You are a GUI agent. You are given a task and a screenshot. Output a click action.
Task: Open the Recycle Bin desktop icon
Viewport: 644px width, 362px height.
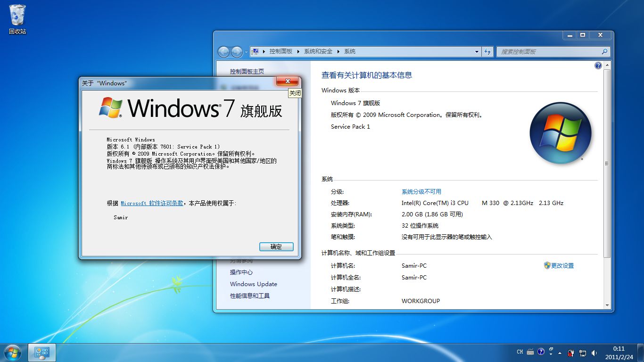tap(17, 19)
